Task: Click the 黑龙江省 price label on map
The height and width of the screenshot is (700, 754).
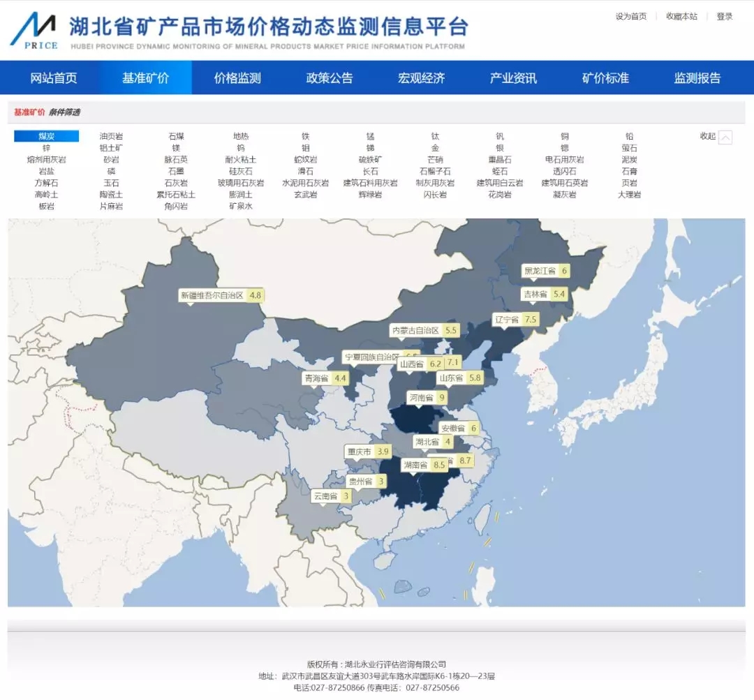Action: coord(540,271)
